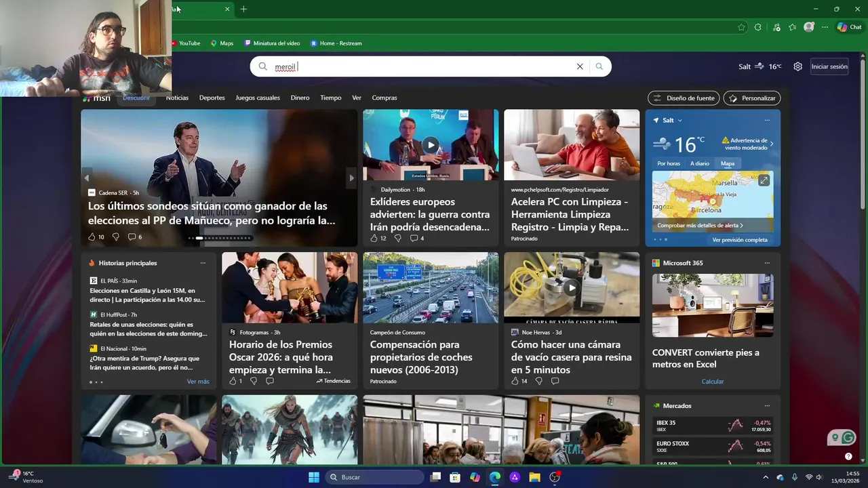
Task: Open Edge profile avatar
Action: (x=808, y=27)
